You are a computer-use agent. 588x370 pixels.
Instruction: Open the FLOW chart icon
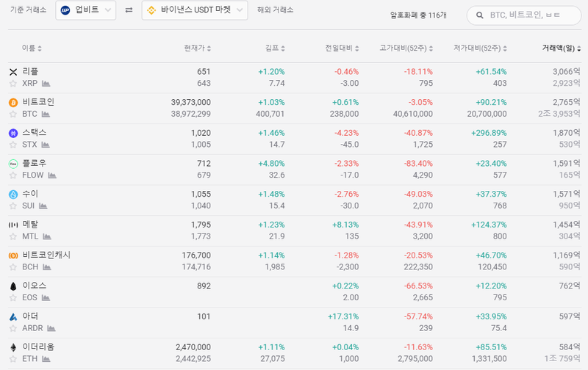tap(52, 175)
